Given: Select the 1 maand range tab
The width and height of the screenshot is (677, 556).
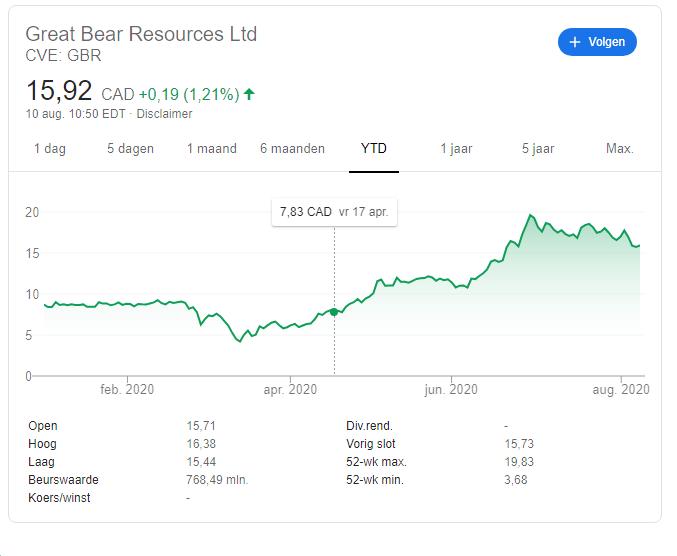Looking at the screenshot, I should pos(212,148).
